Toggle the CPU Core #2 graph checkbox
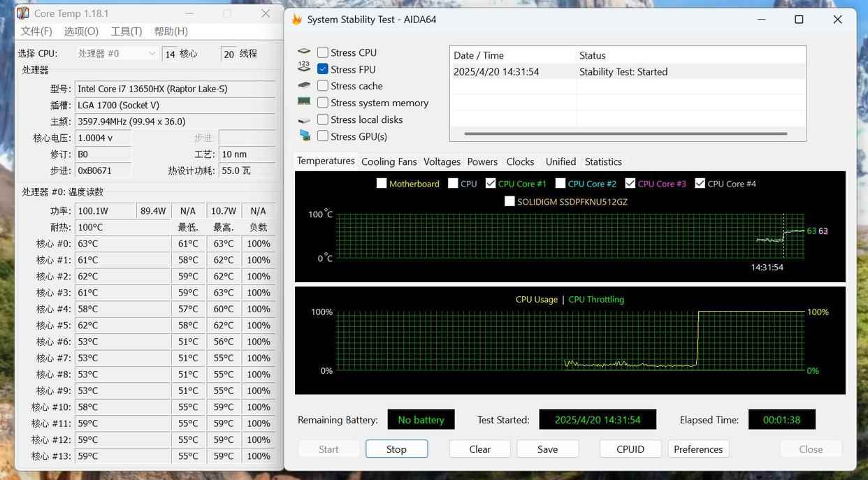This screenshot has width=868, height=480. (x=560, y=184)
